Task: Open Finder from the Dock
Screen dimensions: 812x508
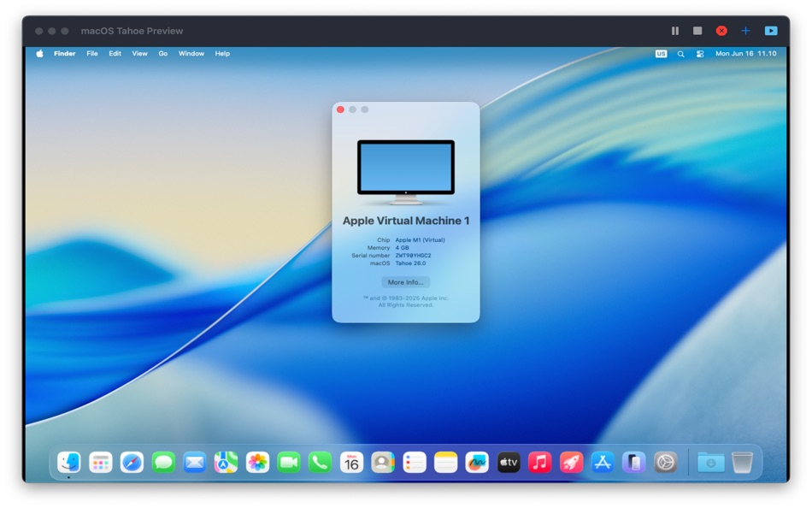Action: coord(69,462)
